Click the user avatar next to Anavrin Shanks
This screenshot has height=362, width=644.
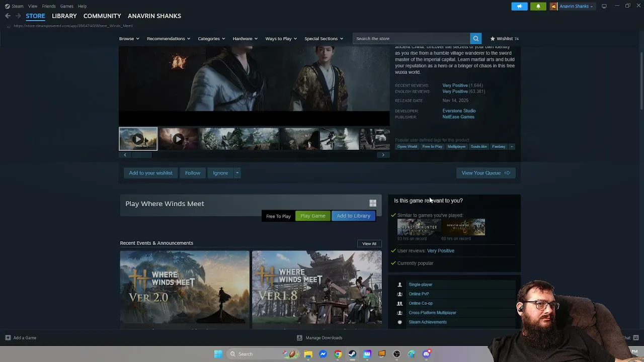point(554,6)
